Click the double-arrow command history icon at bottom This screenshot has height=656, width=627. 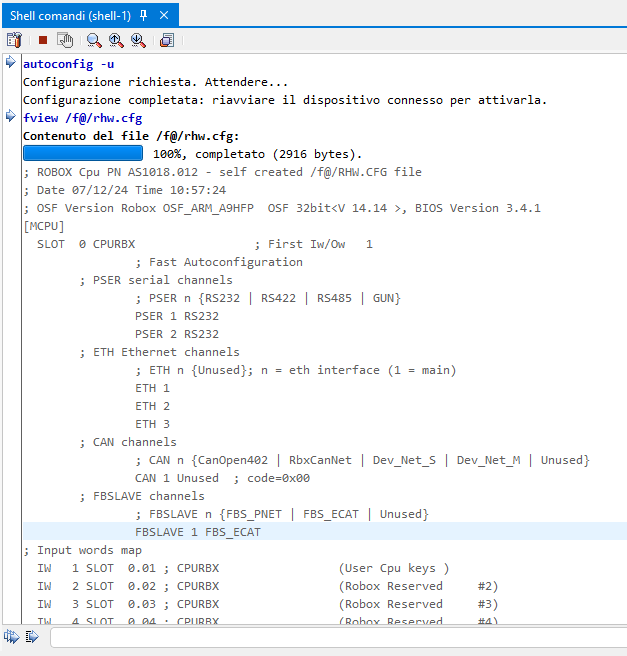pos(12,637)
